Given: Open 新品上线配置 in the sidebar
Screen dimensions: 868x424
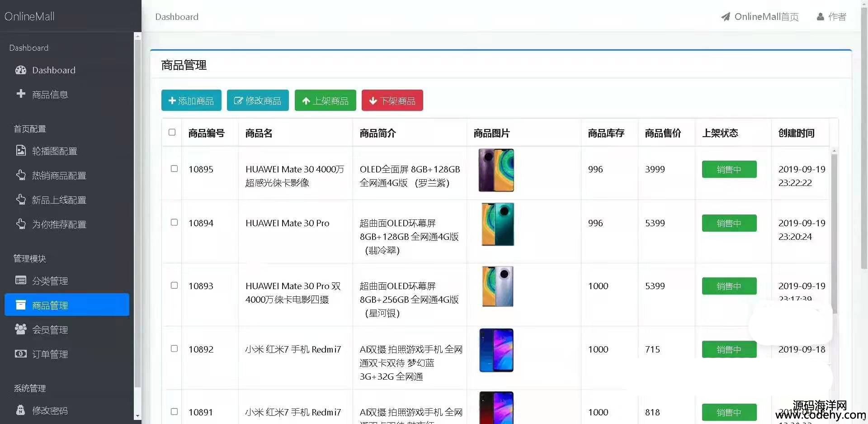Looking at the screenshot, I should pyautogui.click(x=59, y=200).
